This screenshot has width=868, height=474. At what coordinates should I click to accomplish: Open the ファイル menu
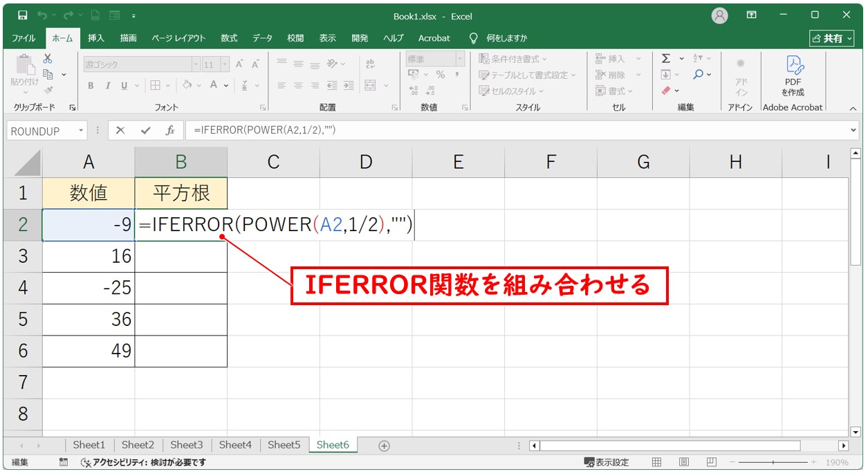click(x=23, y=38)
